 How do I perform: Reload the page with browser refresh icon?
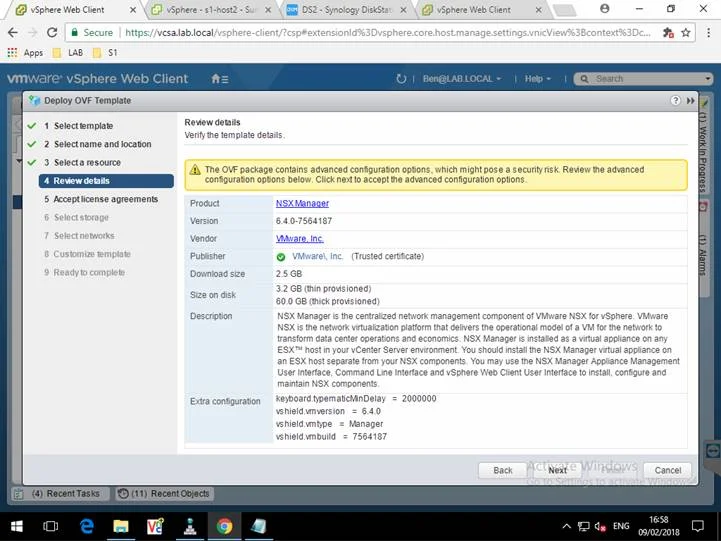click(52, 32)
